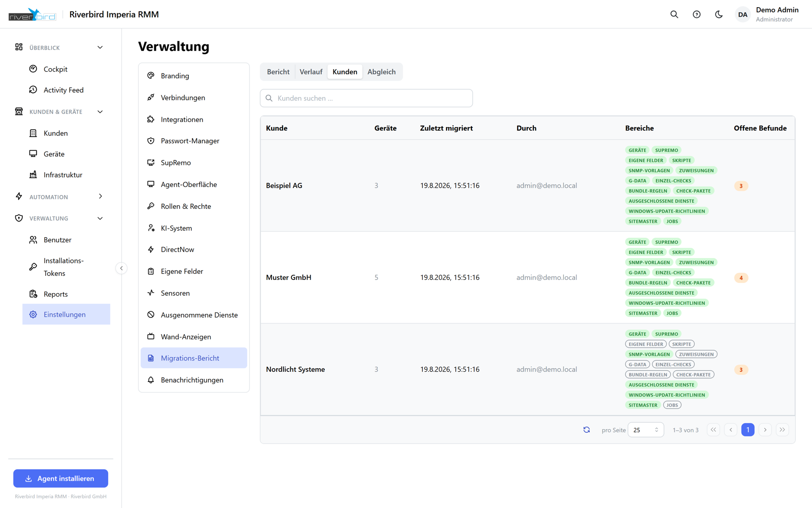This screenshot has height=508, width=812.
Task: Click the offene Befunde badge for Beispiel AG
Action: pyautogui.click(x=741, y=186)
